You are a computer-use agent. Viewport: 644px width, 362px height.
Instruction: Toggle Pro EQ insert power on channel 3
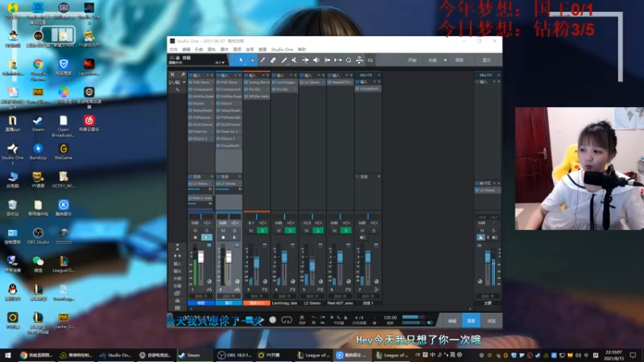pos(246,89)
